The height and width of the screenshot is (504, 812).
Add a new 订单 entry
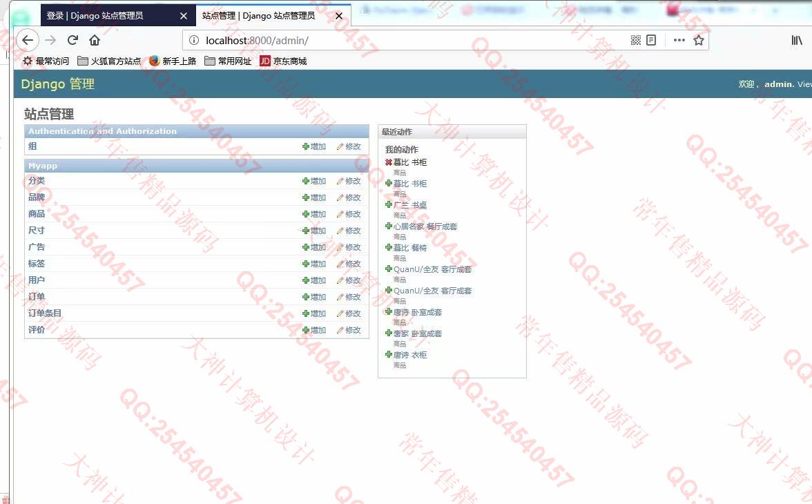pos(313,297)
